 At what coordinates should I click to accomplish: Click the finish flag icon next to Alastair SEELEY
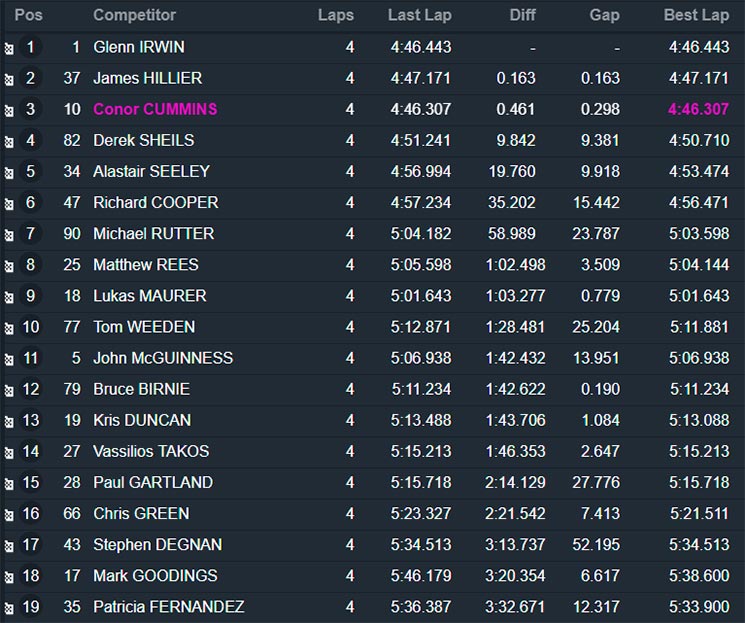tap(9, 173)
